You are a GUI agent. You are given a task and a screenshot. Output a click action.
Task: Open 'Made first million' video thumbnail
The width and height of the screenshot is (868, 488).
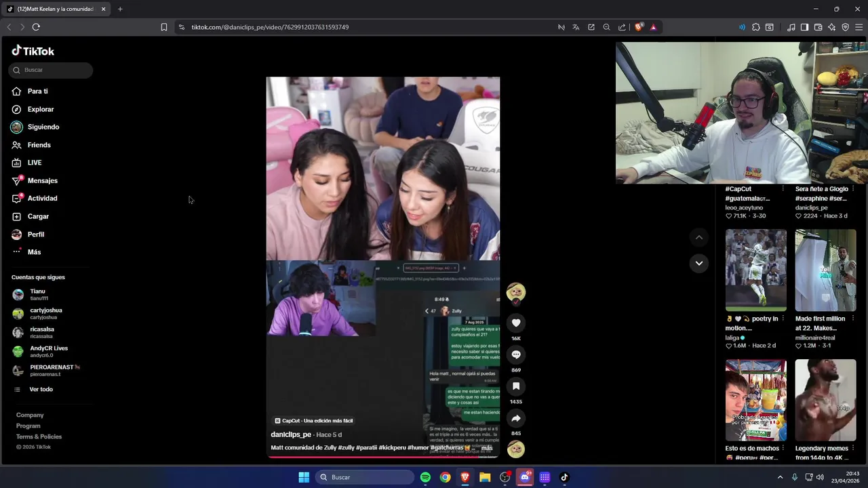tap(825, 270)
